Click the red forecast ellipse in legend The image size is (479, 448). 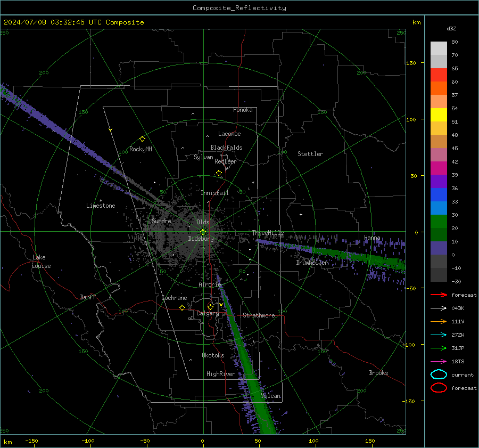439,388
